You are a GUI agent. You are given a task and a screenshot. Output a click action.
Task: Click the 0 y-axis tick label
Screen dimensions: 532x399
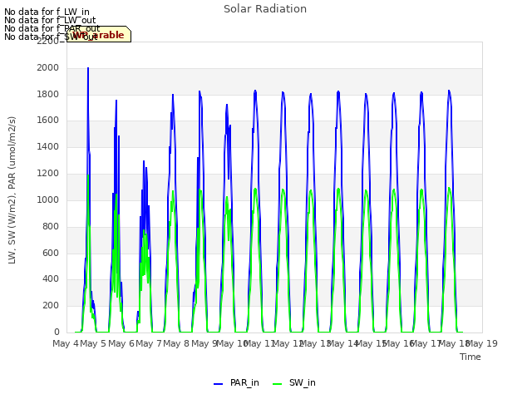coord(57,332)
